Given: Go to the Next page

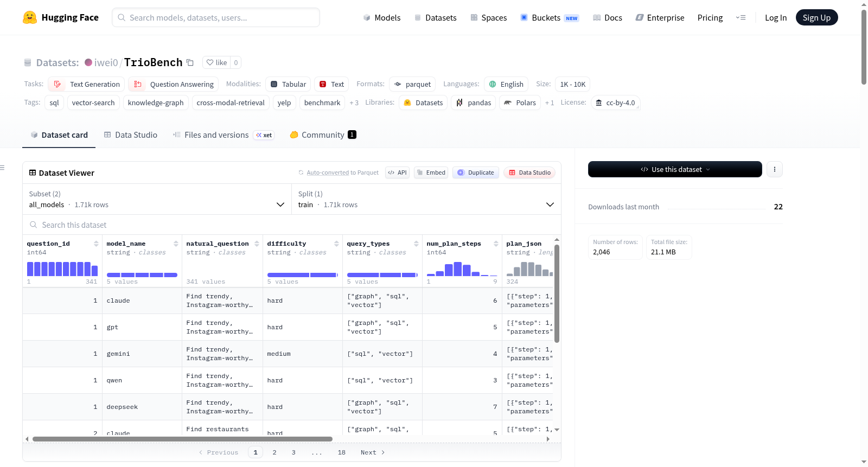Looking at the screenshot, I should (x=373, y=452).
